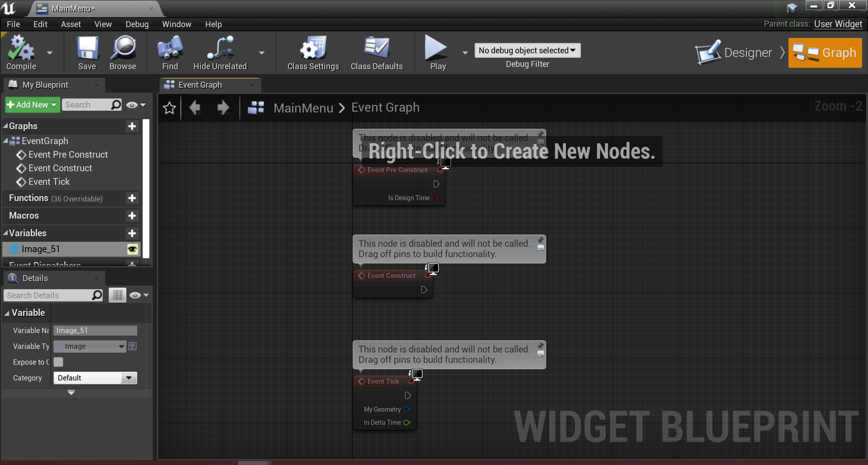Expand advanced details arrow below Category
Image resolution: width=868 pixels, height=465 pixels.
point(71,393)
